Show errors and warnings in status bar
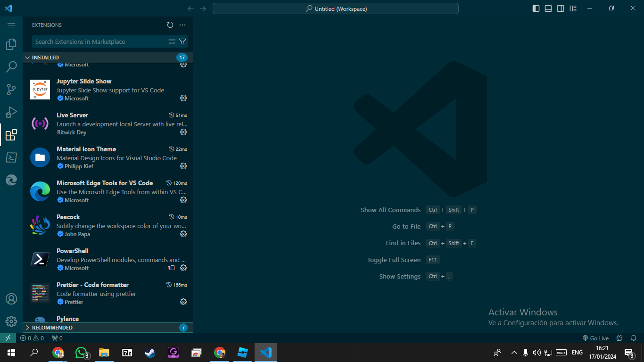The height and width of the screenshot is (362, 644). tap(32, 338)
